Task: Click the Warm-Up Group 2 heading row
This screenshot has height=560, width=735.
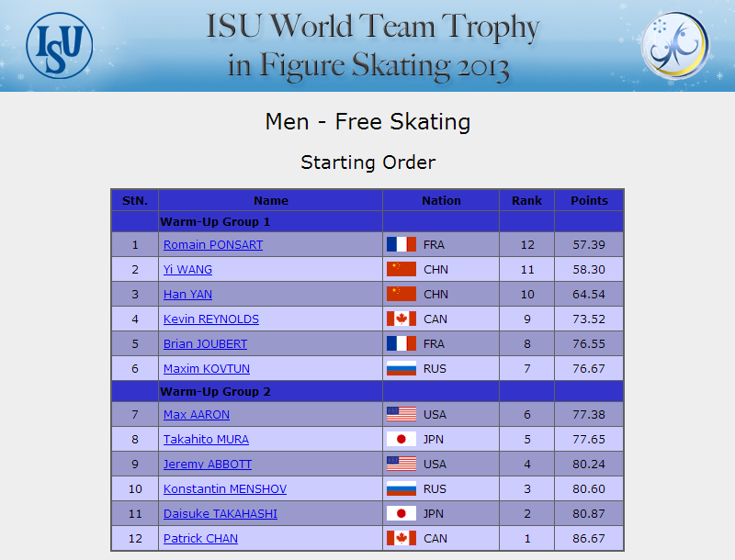Action: [x=367, y=391]
